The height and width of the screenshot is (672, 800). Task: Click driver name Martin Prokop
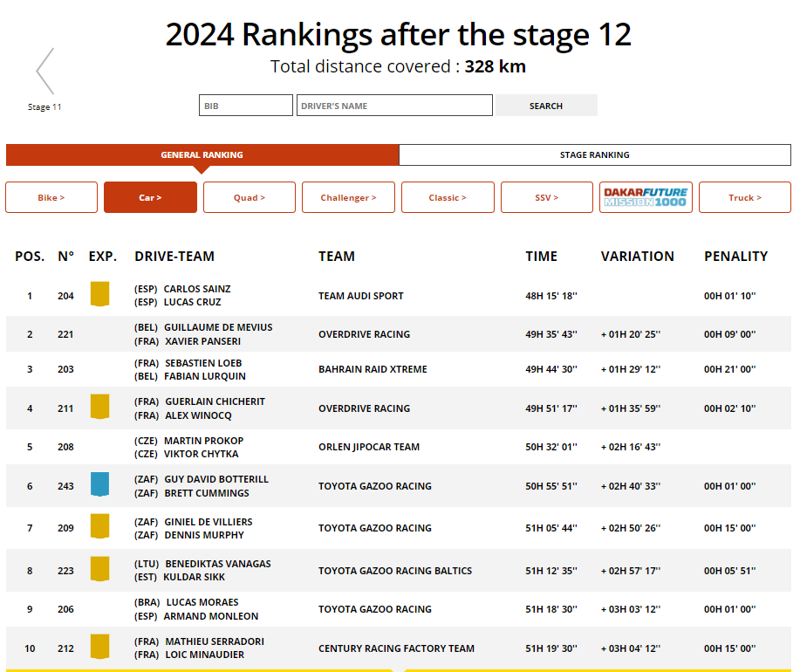pos(203,441)
